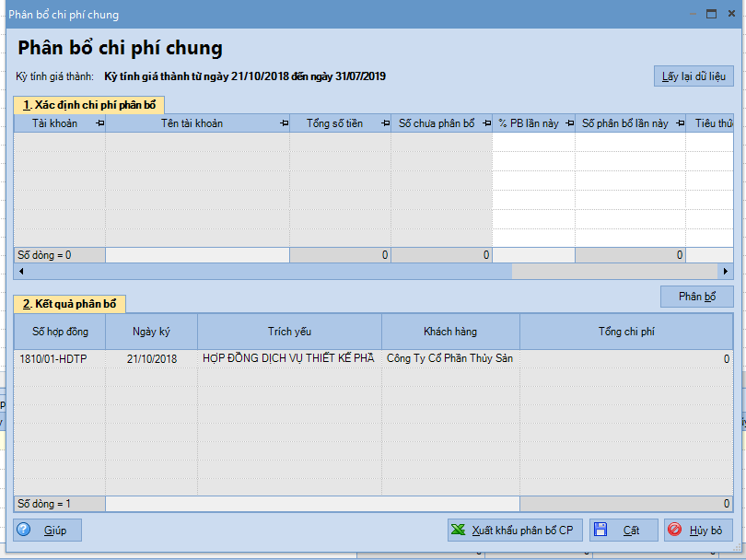Switch to Xác định chi phí phân bổ tab

click(88, 104)
